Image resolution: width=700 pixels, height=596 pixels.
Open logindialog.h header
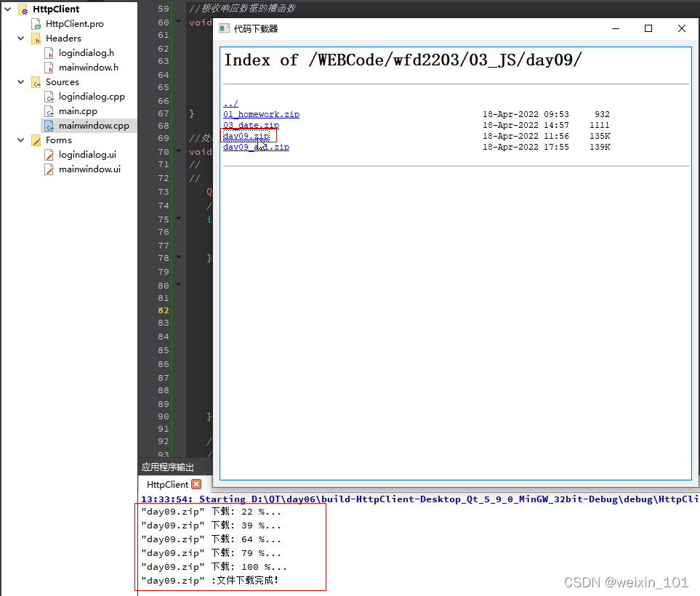coord(87,52)
